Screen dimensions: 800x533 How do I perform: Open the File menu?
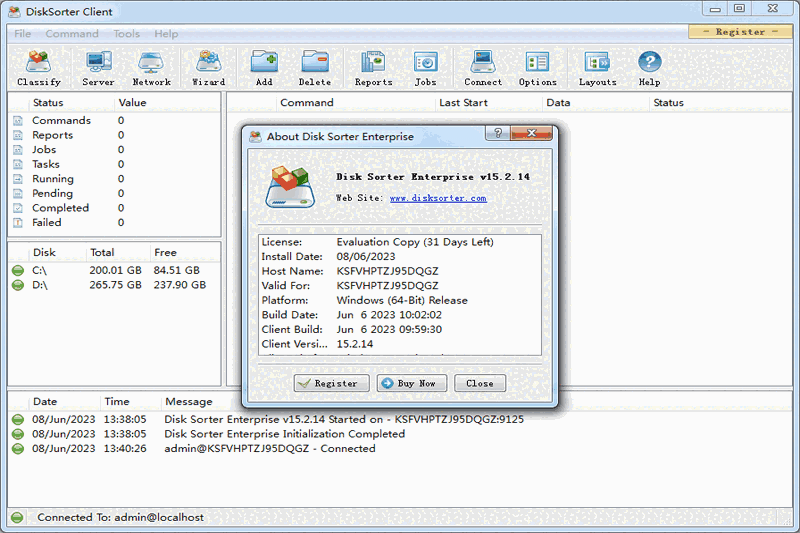(x=22, y=34)
